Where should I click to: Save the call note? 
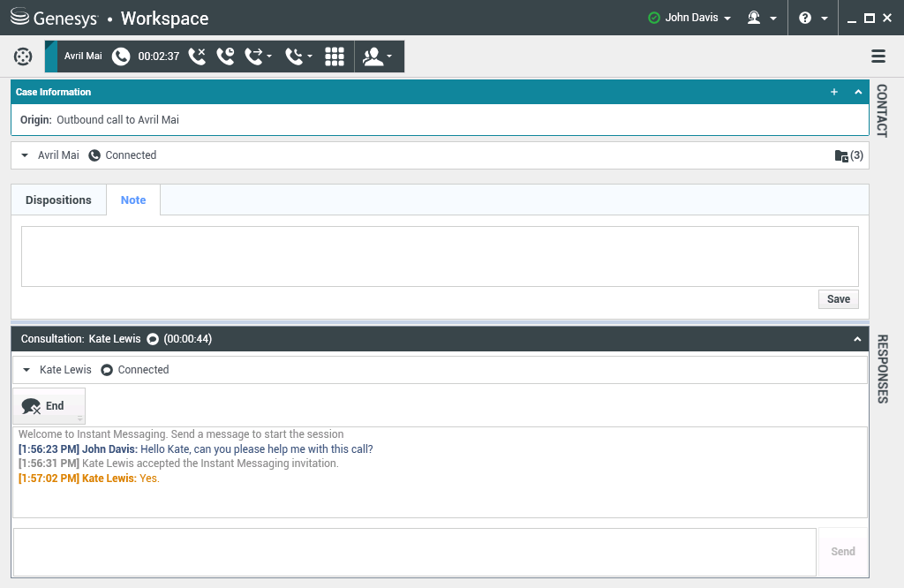(838, 299)
